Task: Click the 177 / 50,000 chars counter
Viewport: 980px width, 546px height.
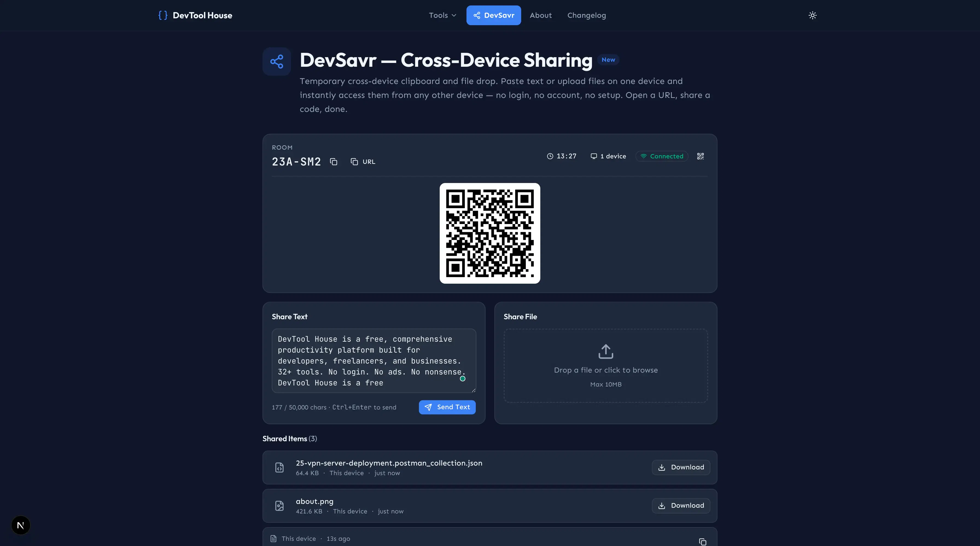Action: [x=299, y=407]
